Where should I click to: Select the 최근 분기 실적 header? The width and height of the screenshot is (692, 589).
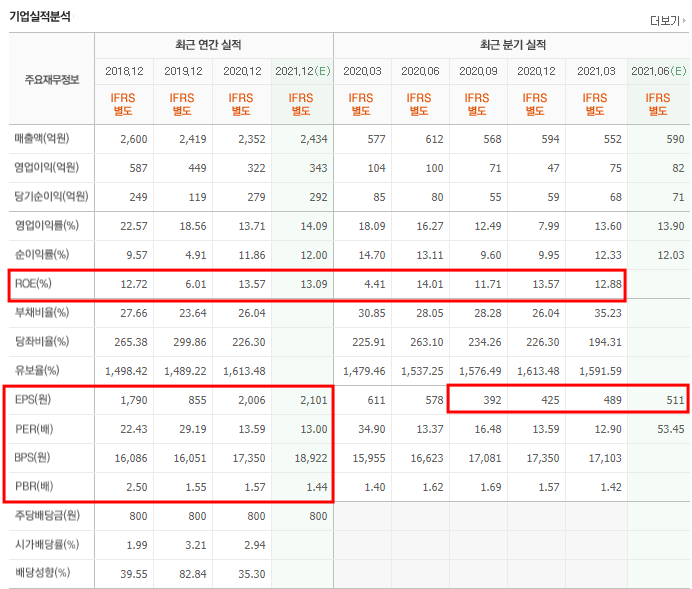[513, 45]
